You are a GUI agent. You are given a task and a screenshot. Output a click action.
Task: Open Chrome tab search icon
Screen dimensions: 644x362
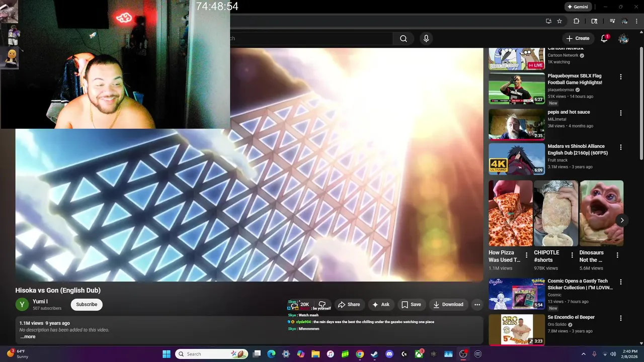[594, 21]
